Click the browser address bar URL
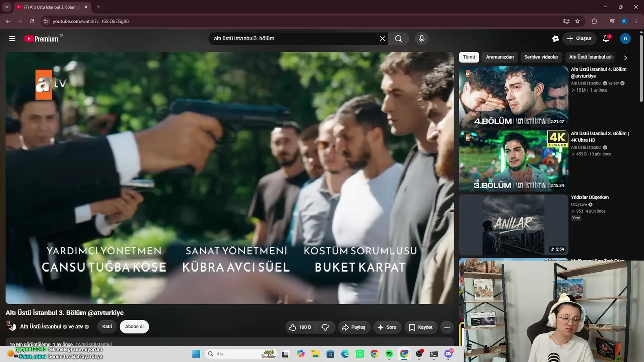Screen dimensions: 644x362 (91, 21)
